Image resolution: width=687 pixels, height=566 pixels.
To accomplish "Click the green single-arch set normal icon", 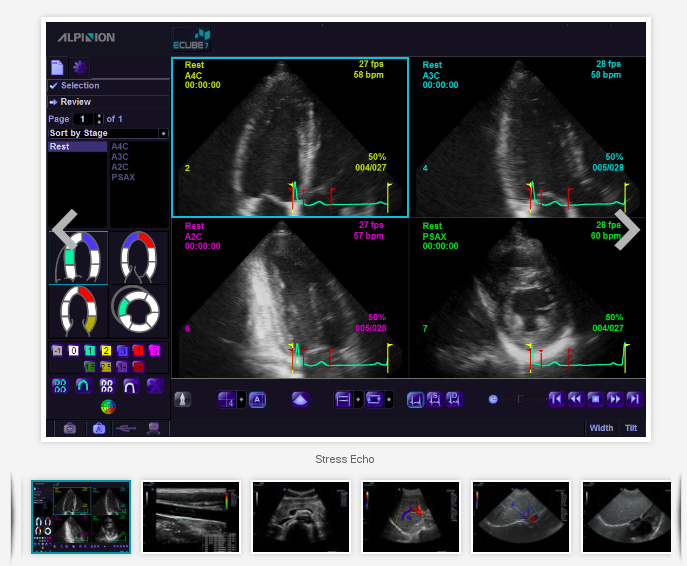I will [83, 386].
